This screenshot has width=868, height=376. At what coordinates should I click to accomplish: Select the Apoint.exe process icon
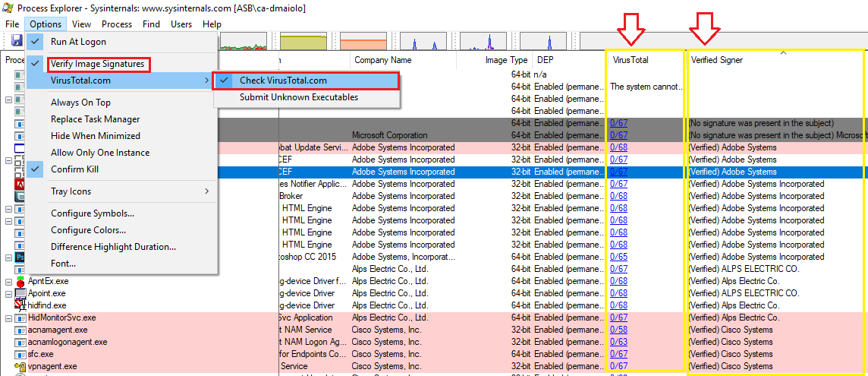click(x=20, y=293)
